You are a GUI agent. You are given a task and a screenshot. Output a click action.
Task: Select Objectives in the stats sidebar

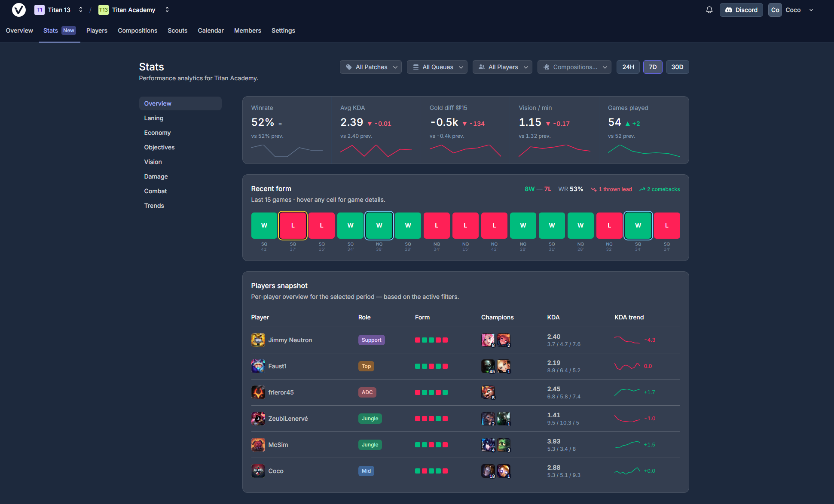click(180, 147)
